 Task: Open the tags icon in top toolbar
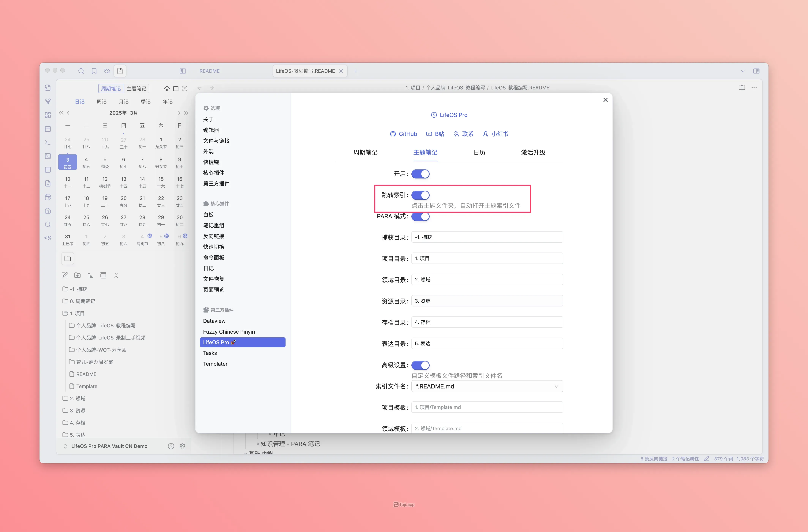pos(107,71)
